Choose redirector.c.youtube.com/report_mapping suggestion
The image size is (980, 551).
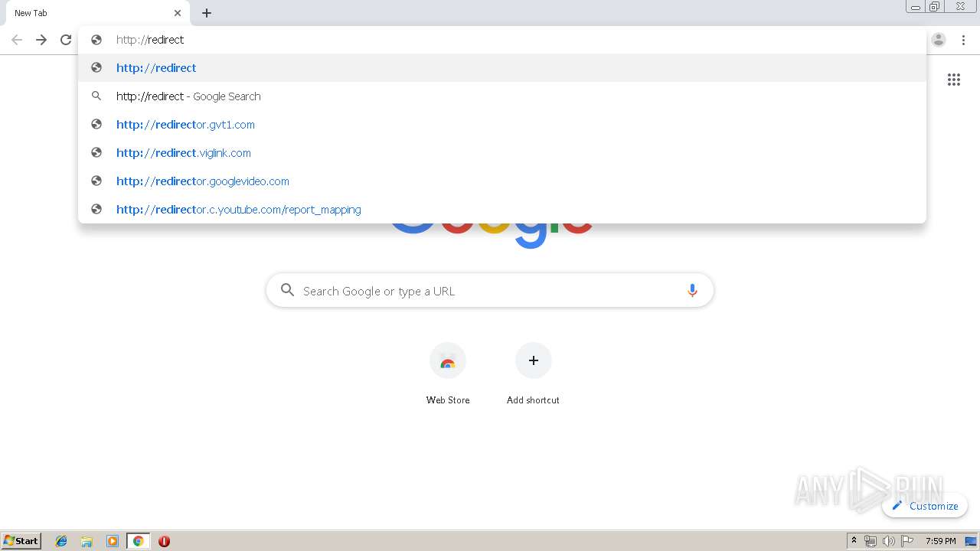(x=502, y=209)
